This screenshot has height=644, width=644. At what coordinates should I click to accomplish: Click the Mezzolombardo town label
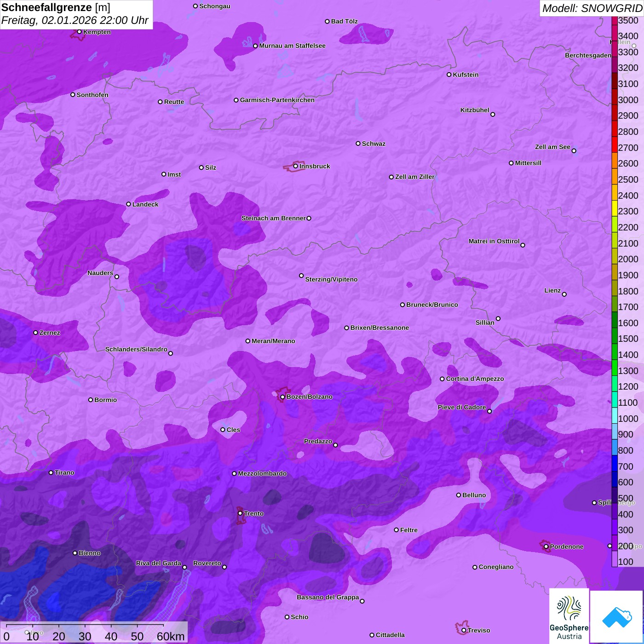[x=262, y=473]
